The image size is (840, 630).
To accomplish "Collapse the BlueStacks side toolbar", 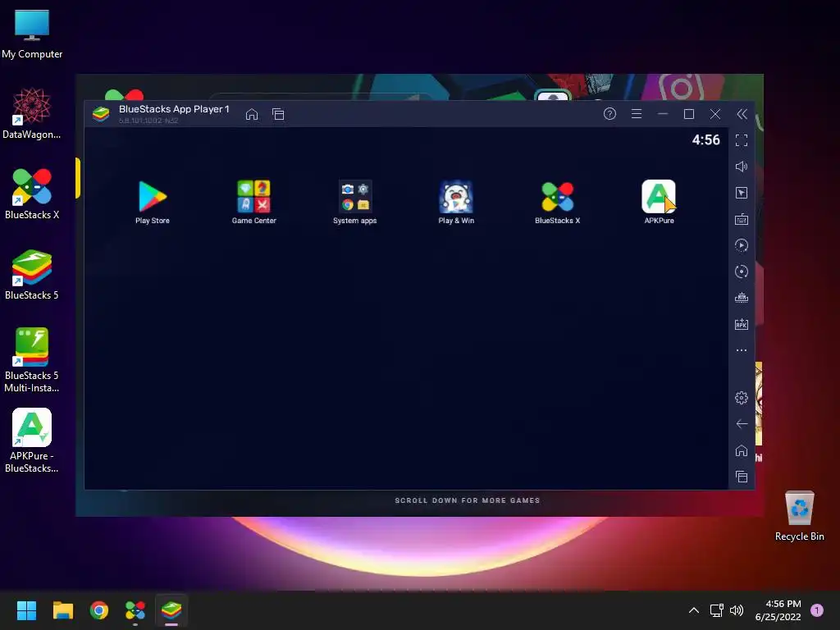I will tap(742, 113).
